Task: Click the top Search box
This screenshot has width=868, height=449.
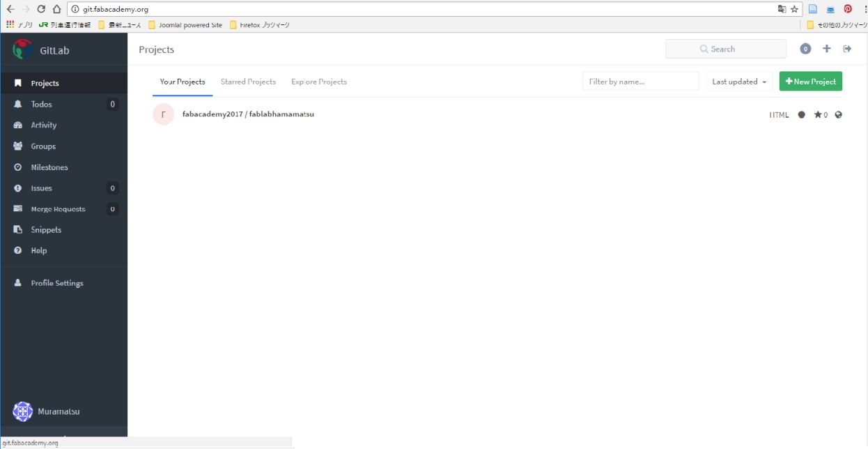Action: (x=726, y=49)
